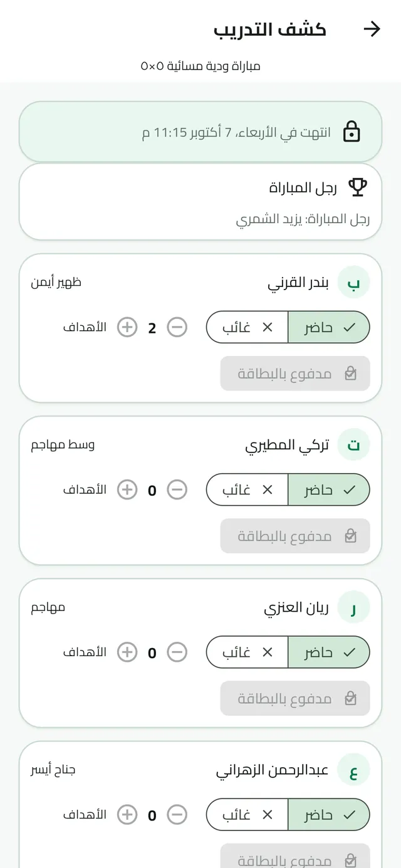401x868 pixels.
Task: Toggle مدفوع بالبطاقة for ريان العنزي
Action: (295, 698)
